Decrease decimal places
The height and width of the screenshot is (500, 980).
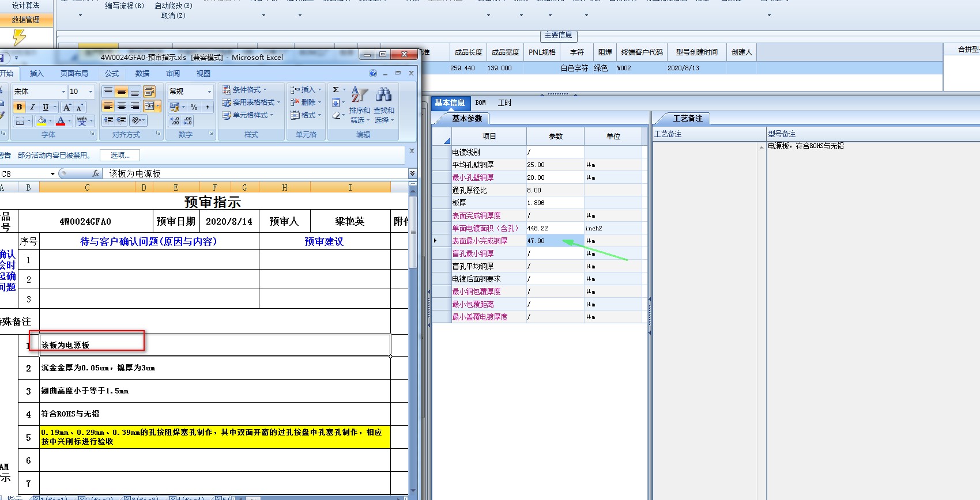pos(188,121)
